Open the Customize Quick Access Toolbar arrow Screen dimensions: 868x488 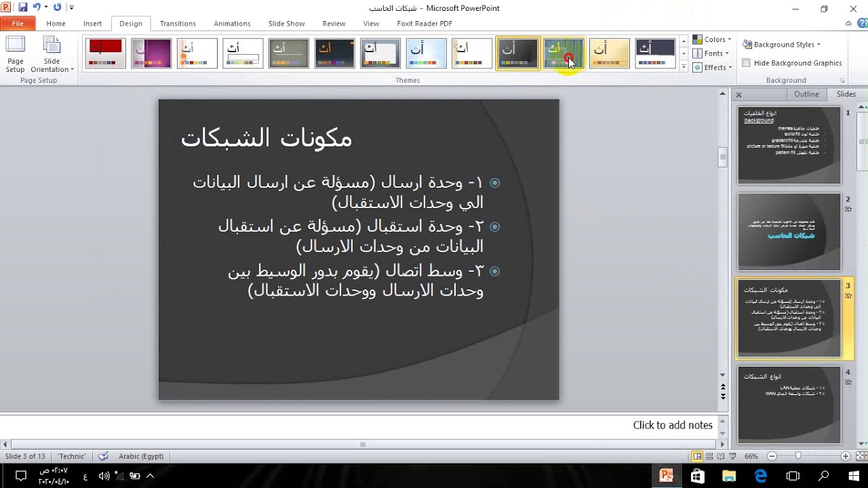pos(72,8)
